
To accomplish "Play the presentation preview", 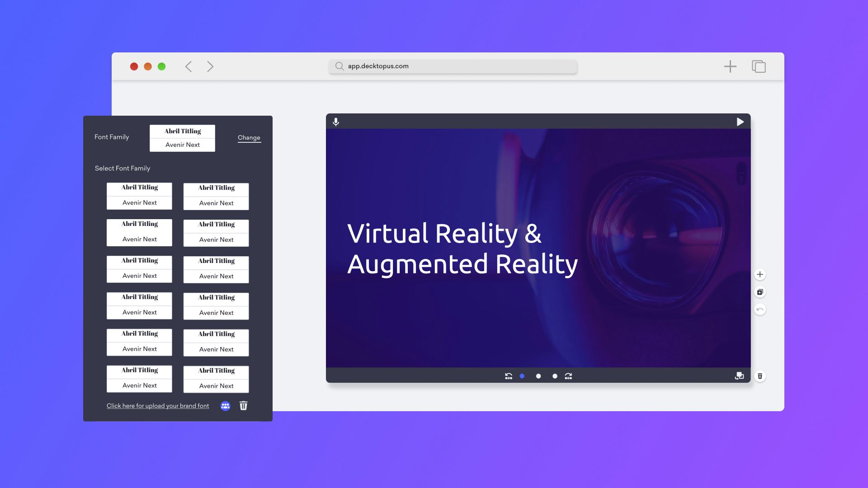I will pyautogui.click(x=740, y=121).
